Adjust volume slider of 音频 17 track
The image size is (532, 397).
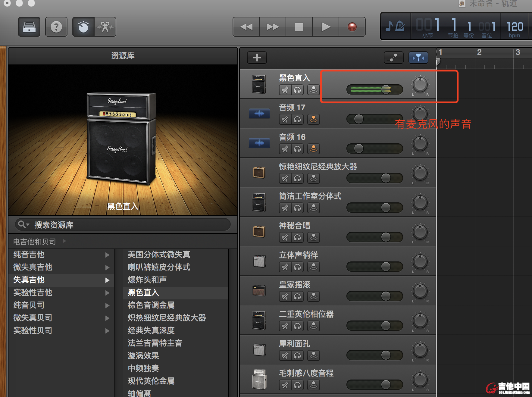[x=359, y=119]
